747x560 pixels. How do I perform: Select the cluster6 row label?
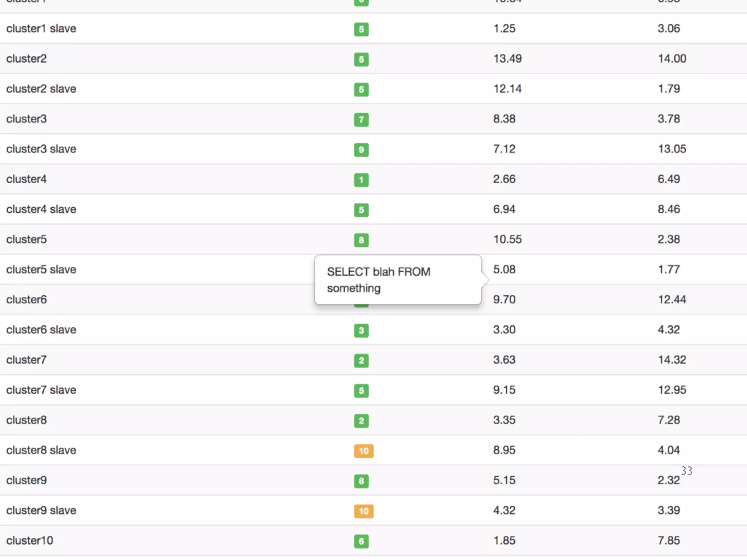click(27, 300)
